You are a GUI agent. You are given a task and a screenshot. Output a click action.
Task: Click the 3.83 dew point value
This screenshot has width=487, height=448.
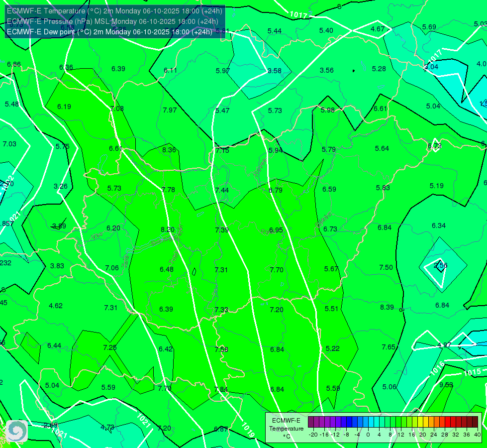[x=57, y=266]
